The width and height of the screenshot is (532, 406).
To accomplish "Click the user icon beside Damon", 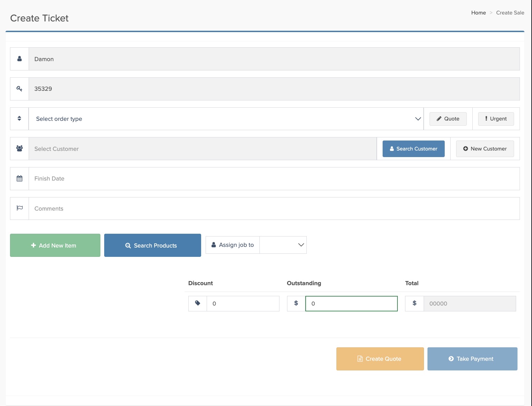I will click(x=20, y=59).
